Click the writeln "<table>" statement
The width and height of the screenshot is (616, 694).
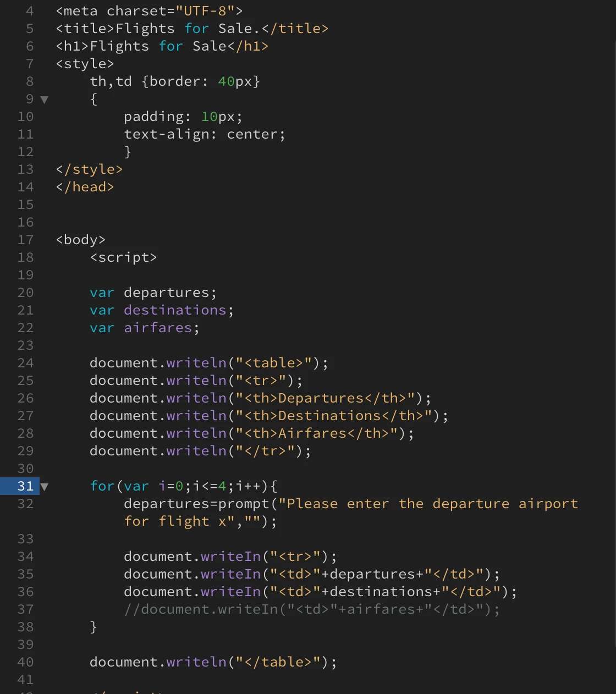click(x=209, y=363)
